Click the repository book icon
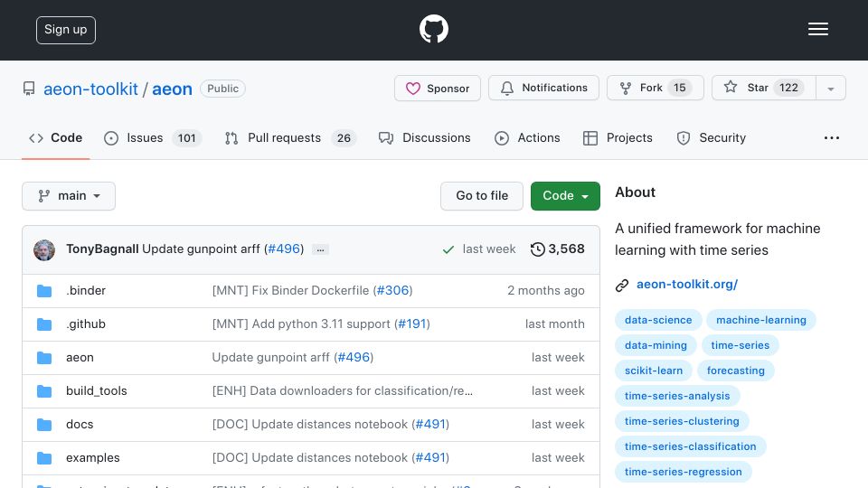 (x=29, y=89)
